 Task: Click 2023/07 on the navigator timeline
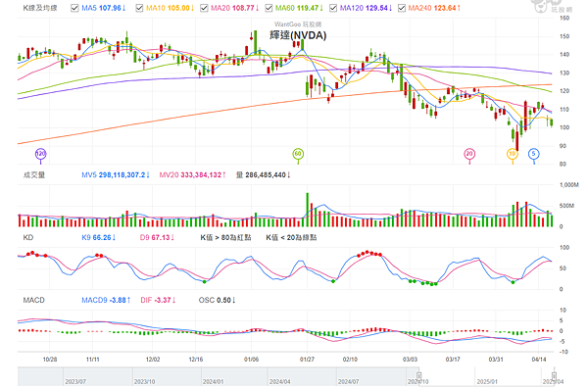point(75,381)
